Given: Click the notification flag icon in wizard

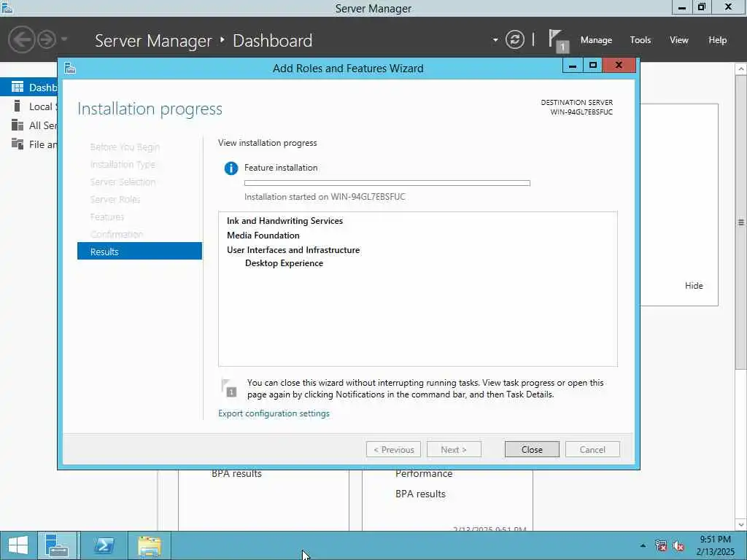Looking at the screenshot, I should tap(229, 388).
